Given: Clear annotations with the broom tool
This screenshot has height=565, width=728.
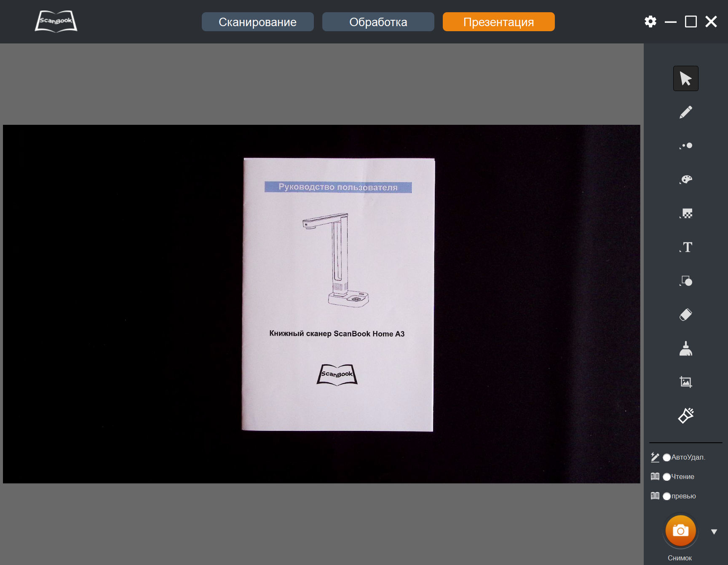Looking at the screenshot, I should [x=685, y=348].
